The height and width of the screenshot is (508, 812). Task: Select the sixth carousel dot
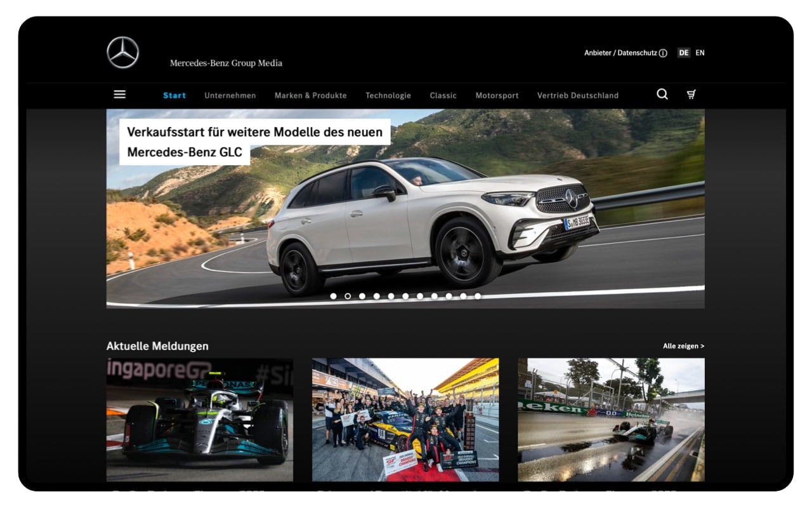coord(405,296)
